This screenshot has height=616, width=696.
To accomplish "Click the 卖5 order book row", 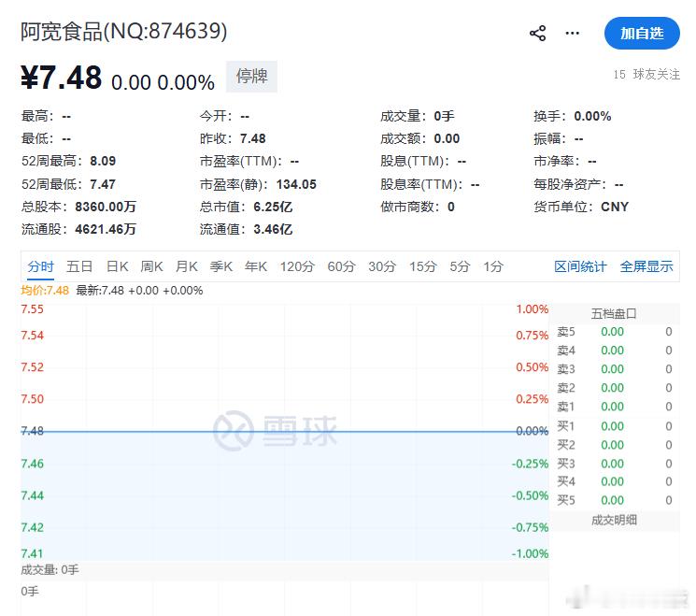I will pyautogui.click(x=615, y=332).
